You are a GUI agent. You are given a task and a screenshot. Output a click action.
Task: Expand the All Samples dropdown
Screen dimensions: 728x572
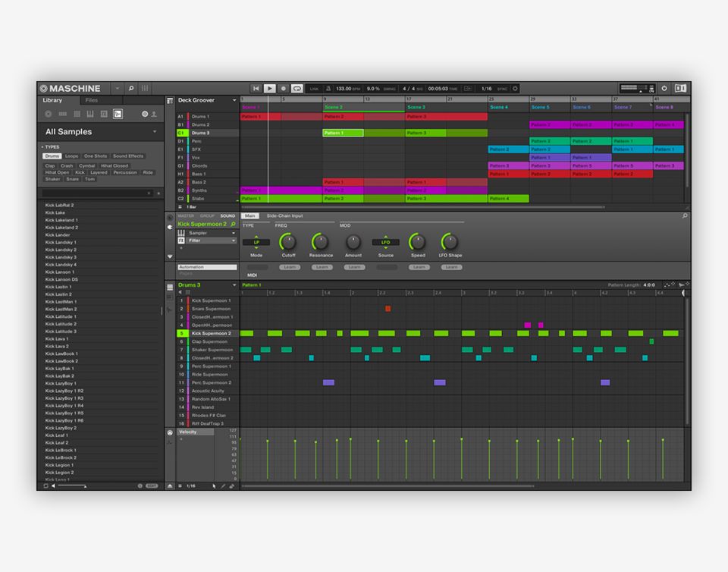(x=155, y=132)
